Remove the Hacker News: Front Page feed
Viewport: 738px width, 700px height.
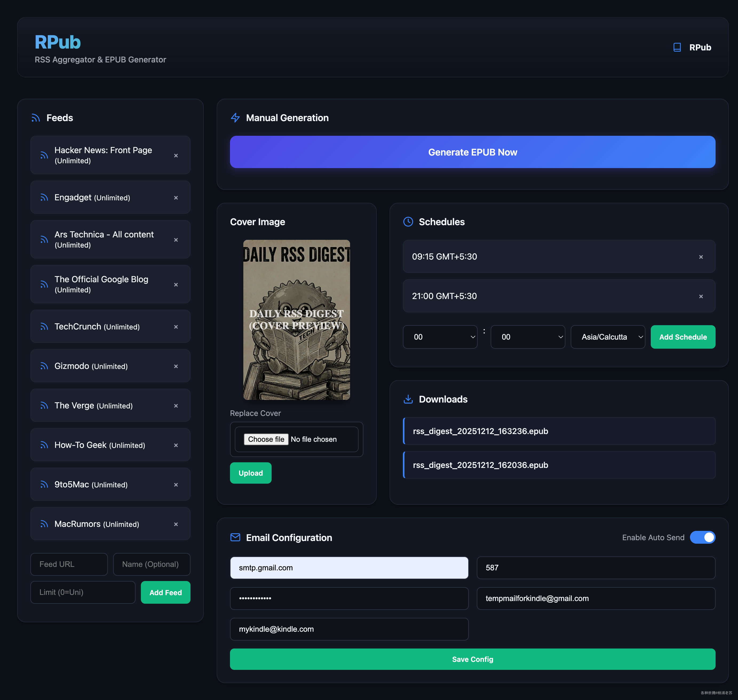[176, 156]
